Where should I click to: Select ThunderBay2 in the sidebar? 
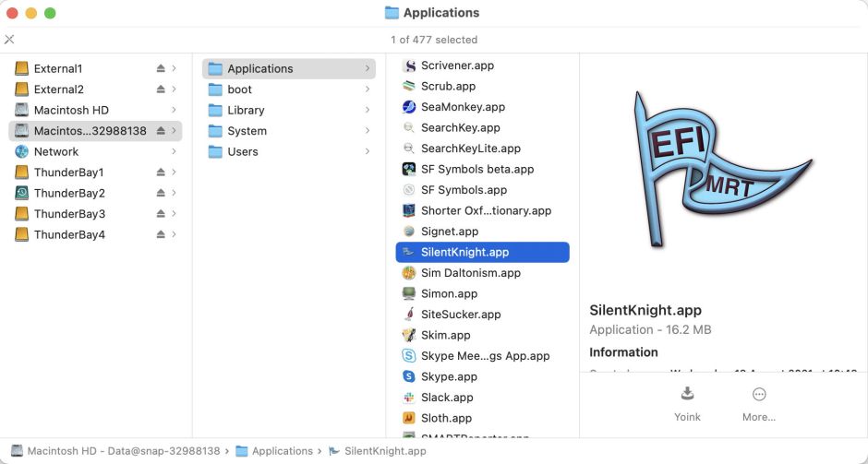point(69,194)
